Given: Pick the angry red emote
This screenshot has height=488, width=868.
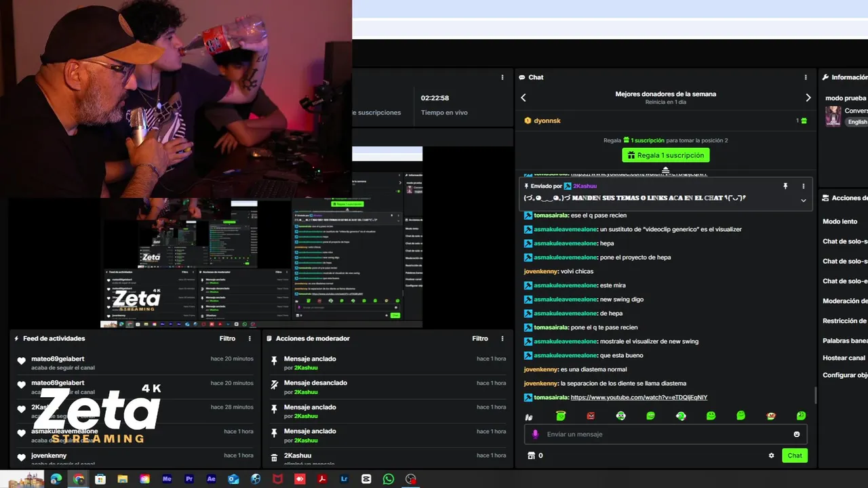Looking at the screenshot, I should click(x=591, y=415).
